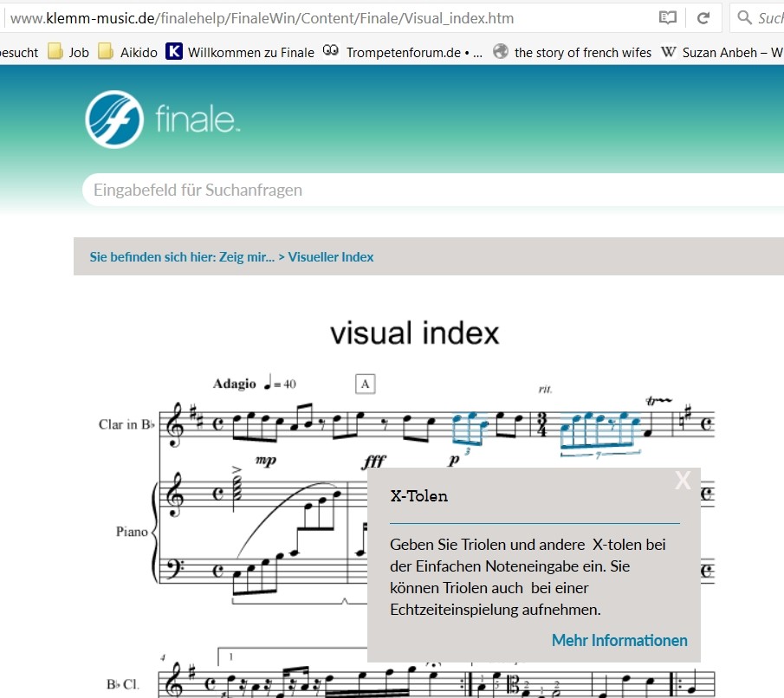Open the Aikido bookmarks folder
The width and height of the screenshot is (784, 698).
click(x=127, y=52)
